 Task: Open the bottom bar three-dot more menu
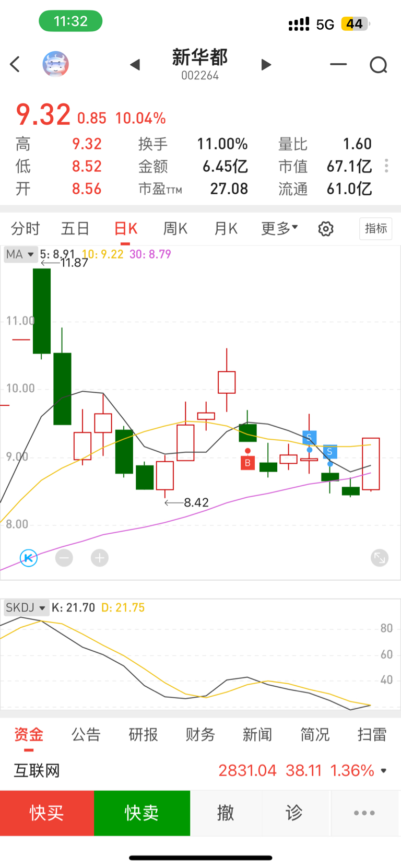(x=364, y=813)
